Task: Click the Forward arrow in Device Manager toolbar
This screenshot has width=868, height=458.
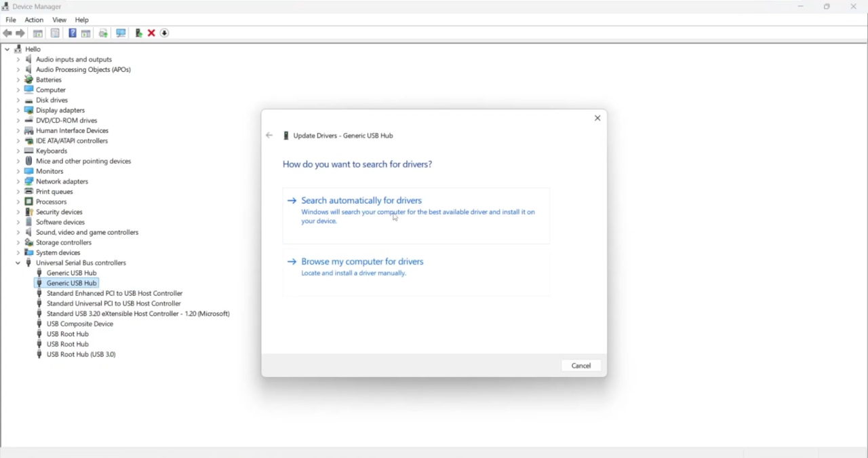Action: [x=20, y=33]
